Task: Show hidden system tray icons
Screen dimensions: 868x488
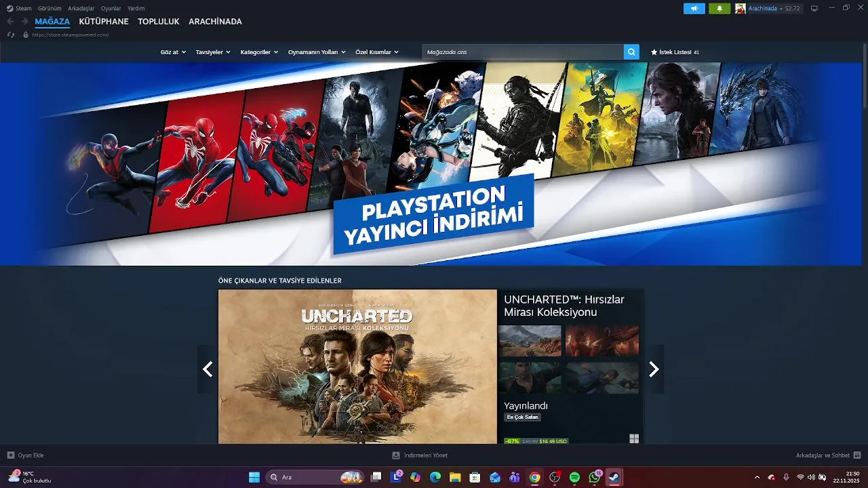Action: 757,477
